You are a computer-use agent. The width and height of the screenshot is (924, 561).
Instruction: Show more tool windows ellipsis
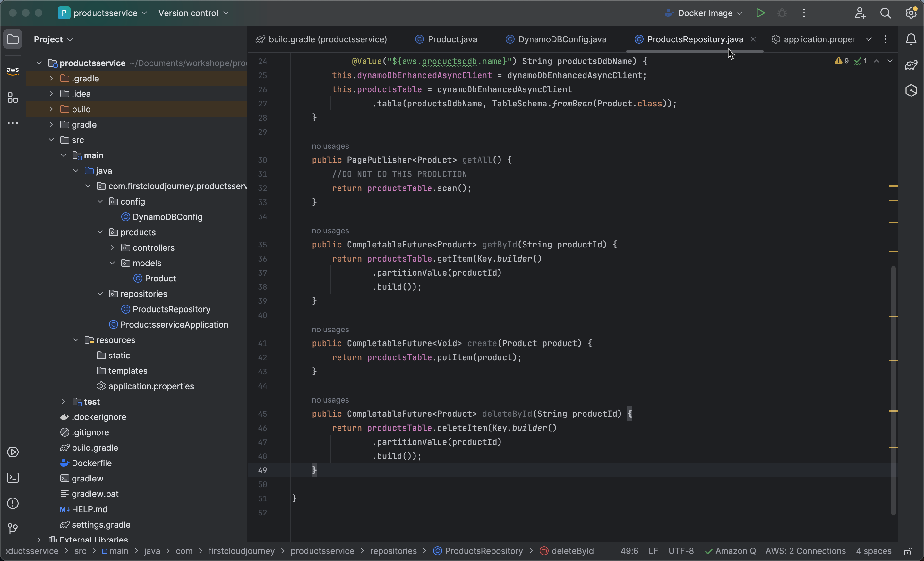13,123
